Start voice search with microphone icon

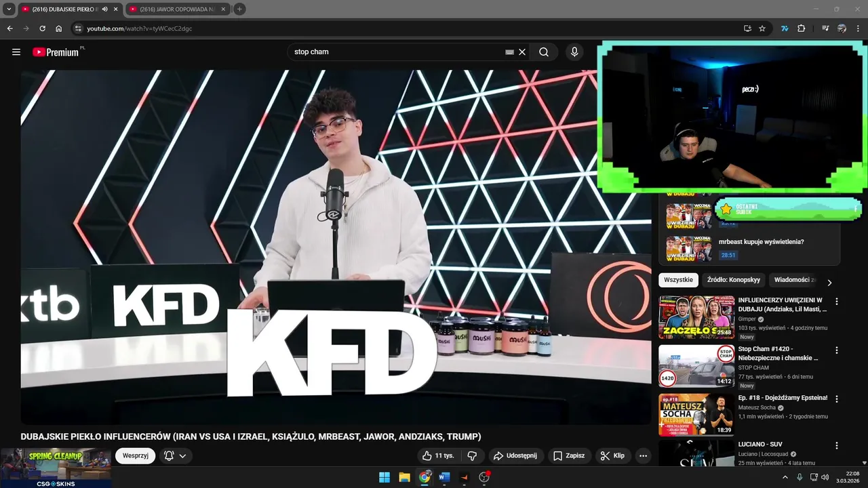pos(574,52)
